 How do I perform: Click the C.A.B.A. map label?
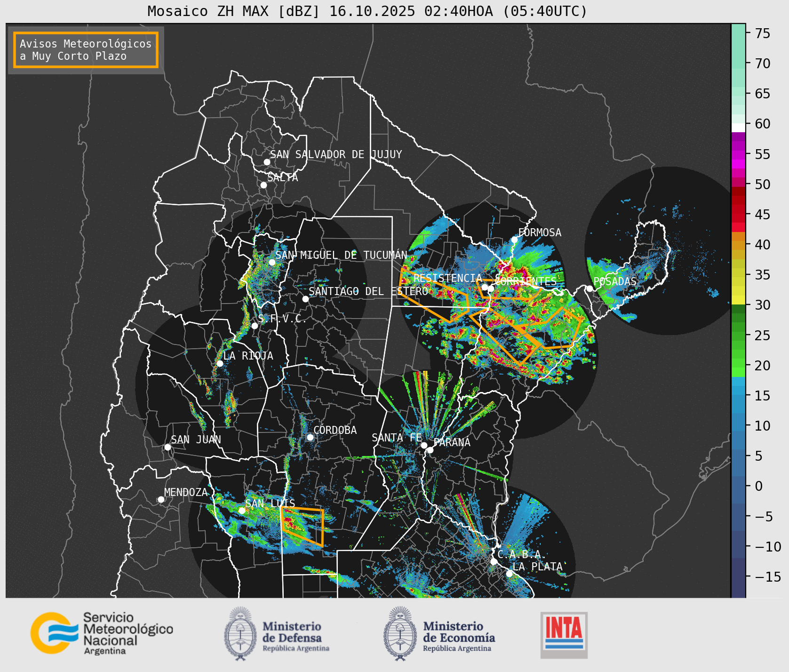522,554
